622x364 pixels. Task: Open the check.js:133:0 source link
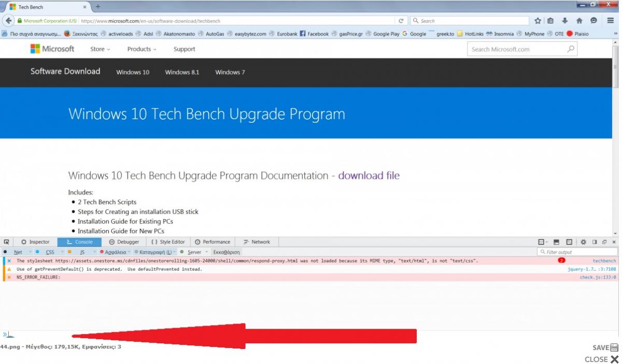598,278
